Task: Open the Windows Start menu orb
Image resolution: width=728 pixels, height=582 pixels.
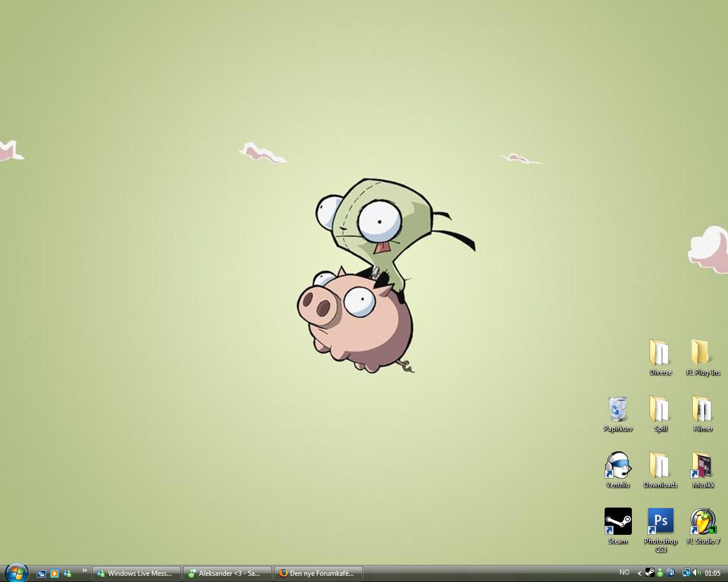Action: tap(16, 573)
